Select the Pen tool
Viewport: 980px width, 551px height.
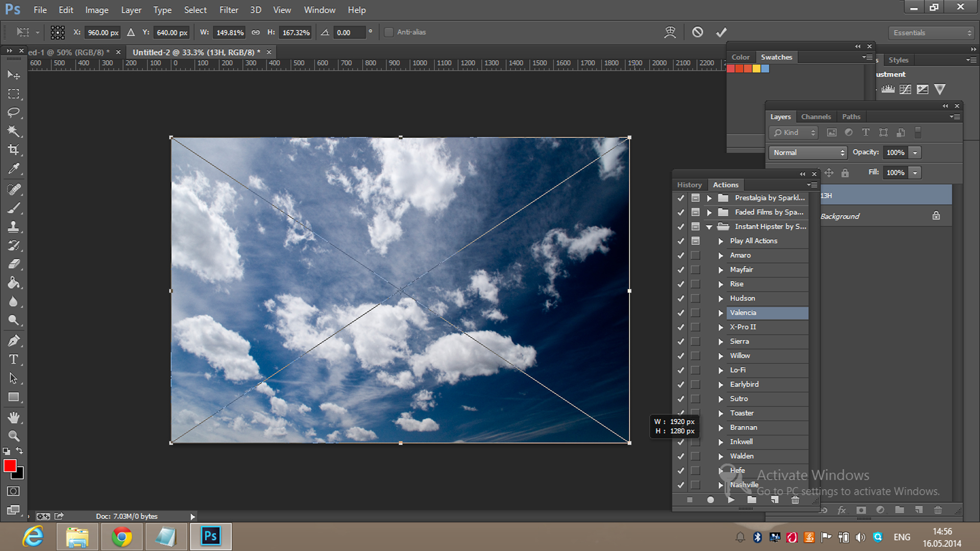click(14, 340)
